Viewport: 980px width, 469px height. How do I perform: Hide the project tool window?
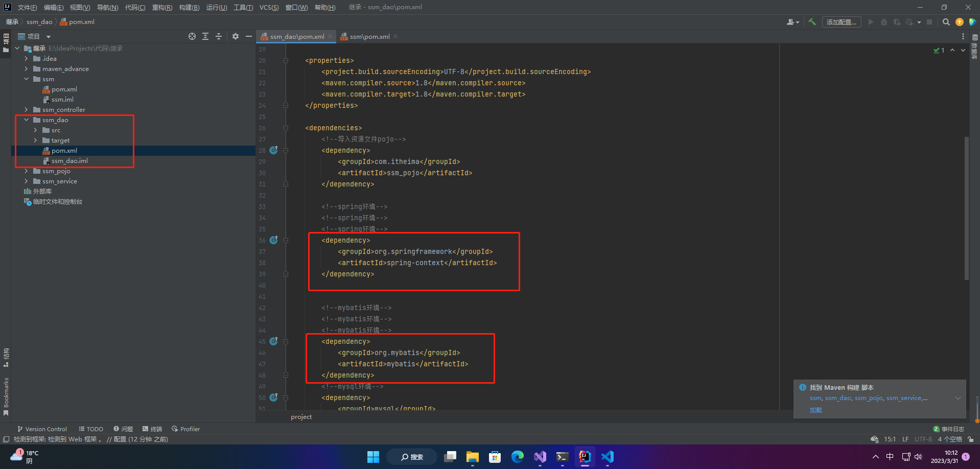[x=249, y=36]
